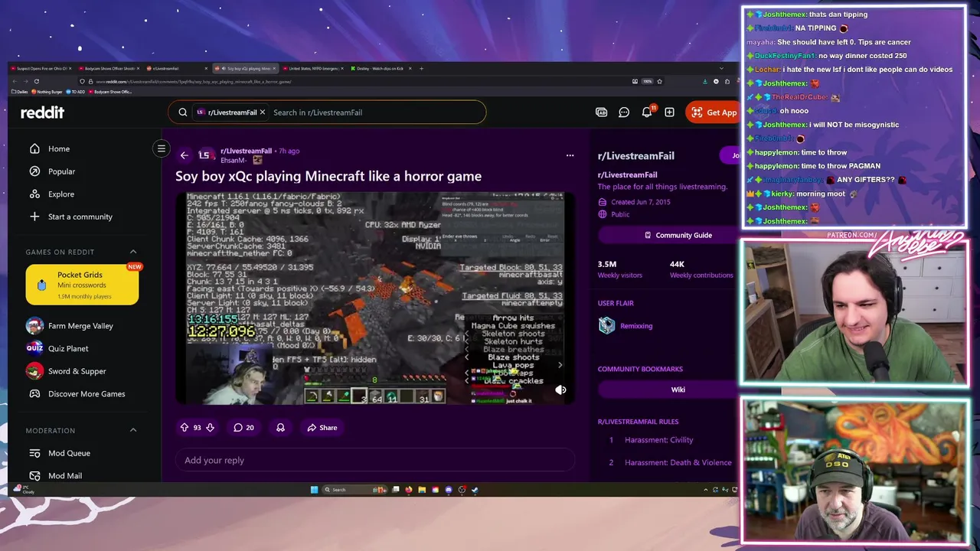Open File Explorer from the taskbar

point(422,490)
